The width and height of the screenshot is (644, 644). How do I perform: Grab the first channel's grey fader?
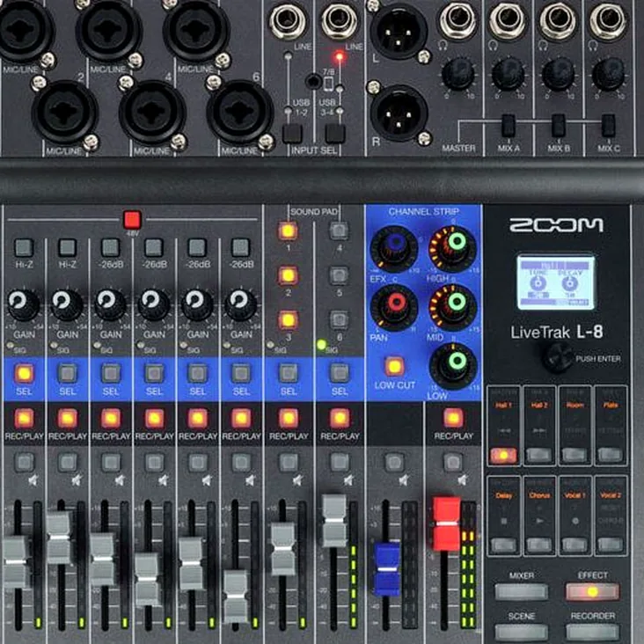[16, 561]
